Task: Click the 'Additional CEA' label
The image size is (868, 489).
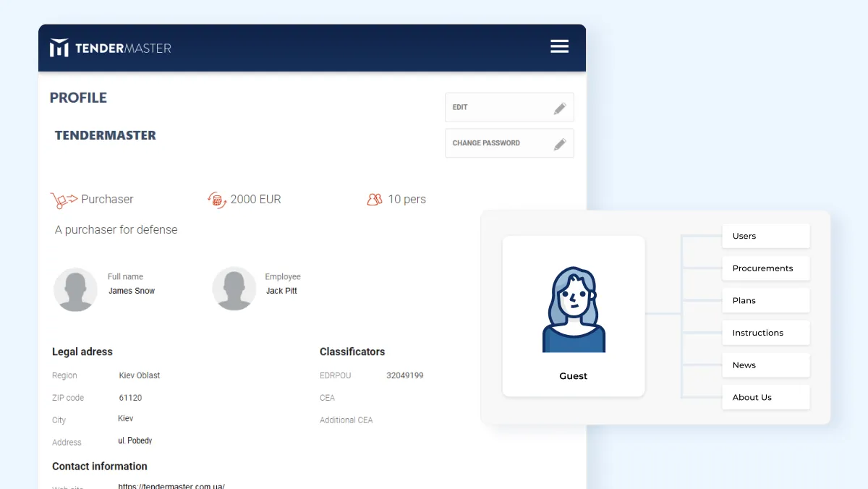Action: pos(346,420)
